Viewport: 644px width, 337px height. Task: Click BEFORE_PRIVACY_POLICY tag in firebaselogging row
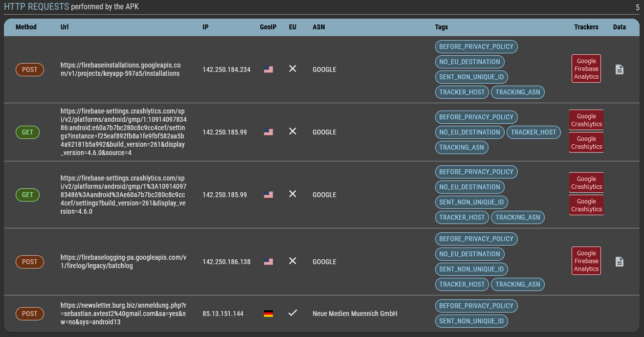(x=476, y=239)
